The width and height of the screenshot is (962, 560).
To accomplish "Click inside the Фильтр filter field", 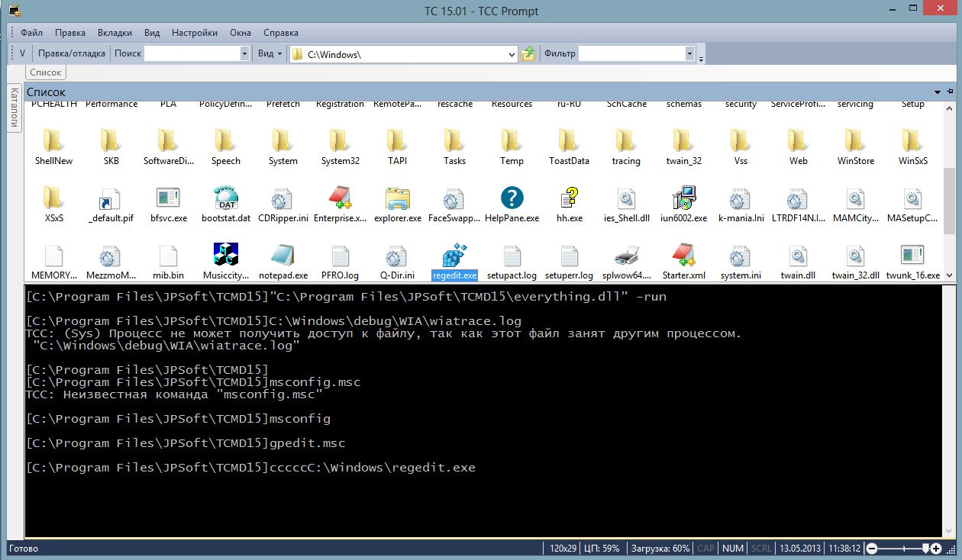I will point(631,53).
